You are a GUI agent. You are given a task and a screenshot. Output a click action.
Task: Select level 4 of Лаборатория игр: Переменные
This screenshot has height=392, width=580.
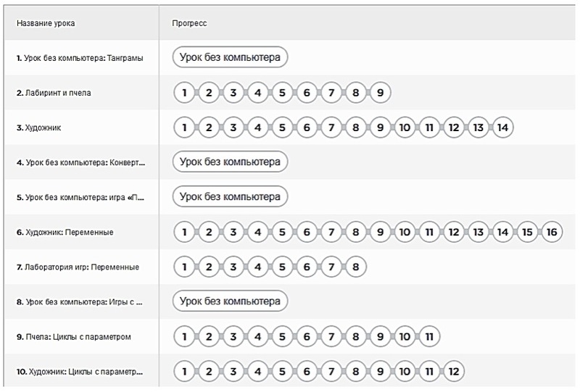click(x=258, y=267)
